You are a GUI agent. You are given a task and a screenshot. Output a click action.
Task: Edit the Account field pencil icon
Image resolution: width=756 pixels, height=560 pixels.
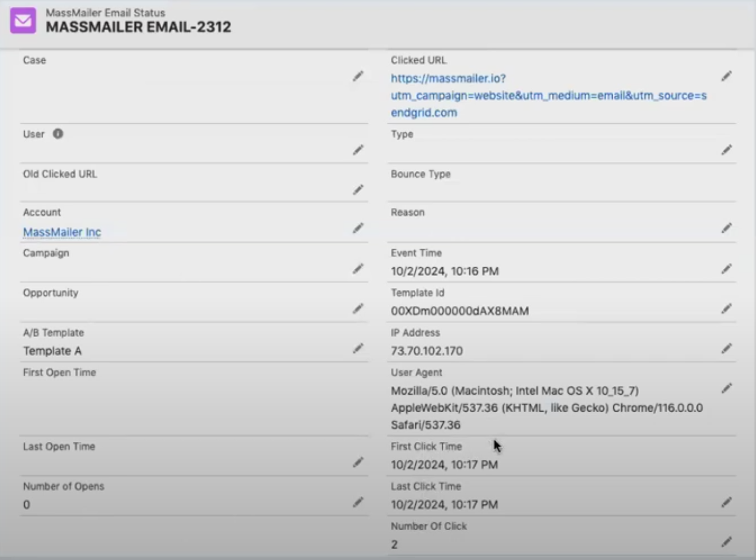click(358, 228)
